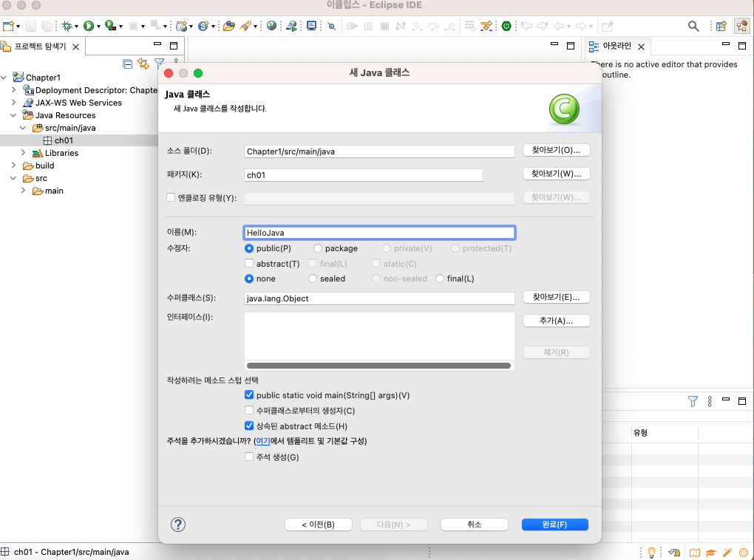Click the Back (< 이전(B)) button
Image resolution: width=754 pixels, height=560 pixels.
(x=319, y=525)
